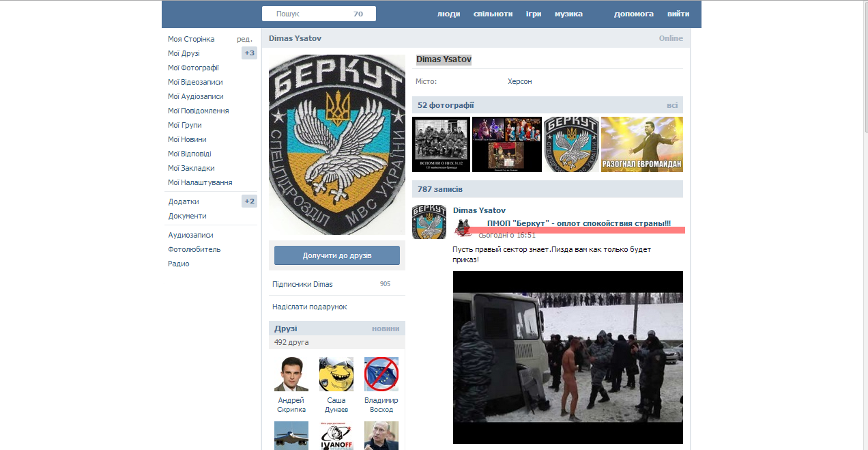Click Надіслати подарунок
This screenshot has width=868, height=450.
(x=310, y=307)
